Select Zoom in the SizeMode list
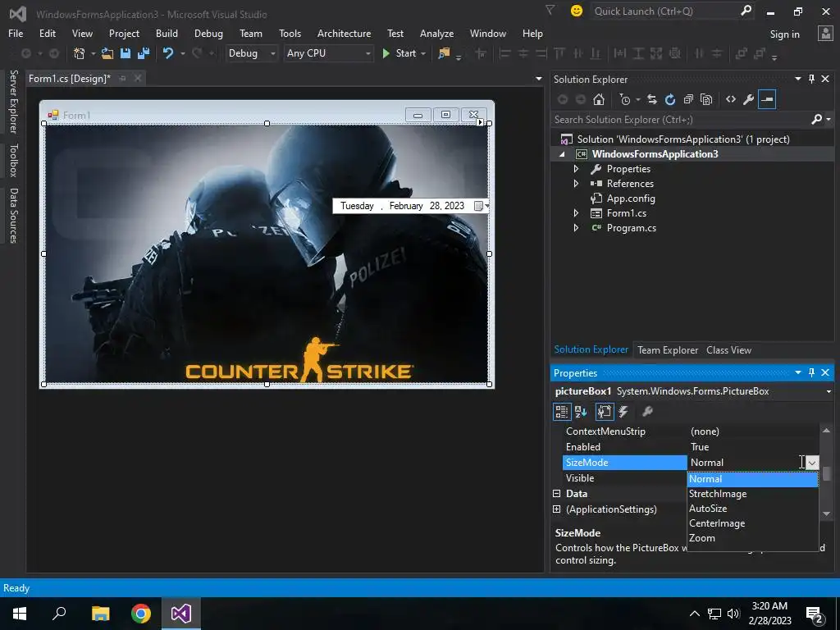 (x=753, y=538)
